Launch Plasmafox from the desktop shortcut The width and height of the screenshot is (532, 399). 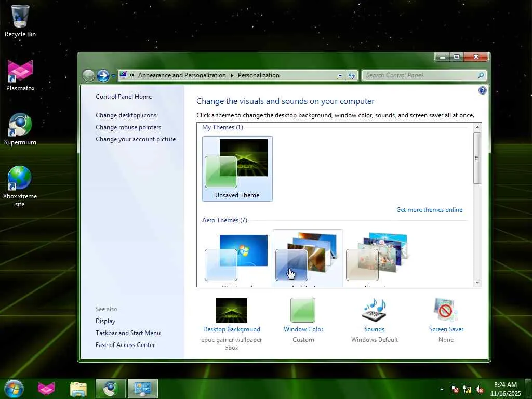(x=20, y=76)
